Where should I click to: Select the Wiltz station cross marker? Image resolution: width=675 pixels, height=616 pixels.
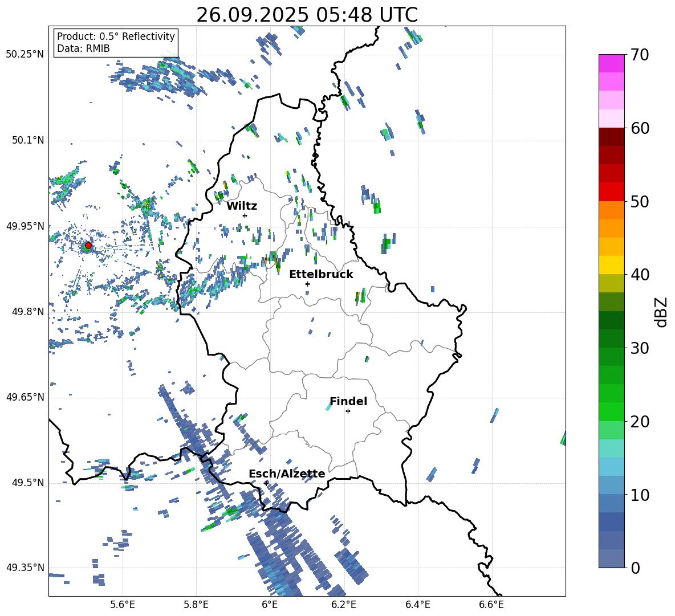coord(245,215)
